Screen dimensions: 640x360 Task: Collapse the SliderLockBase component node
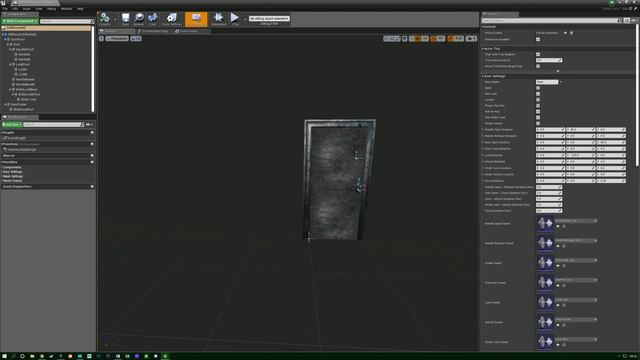click(x=11, y=89)
